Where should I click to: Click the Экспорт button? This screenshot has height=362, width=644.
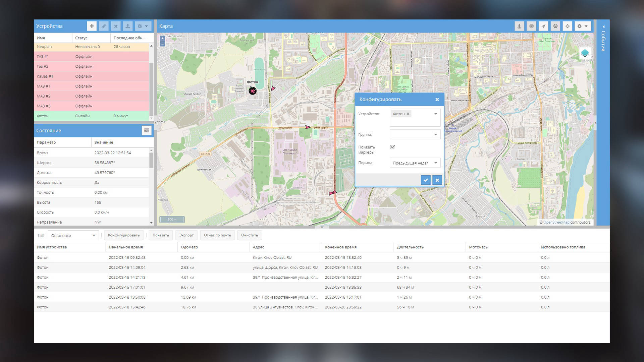pyautogui.click(x=186, y=235)
